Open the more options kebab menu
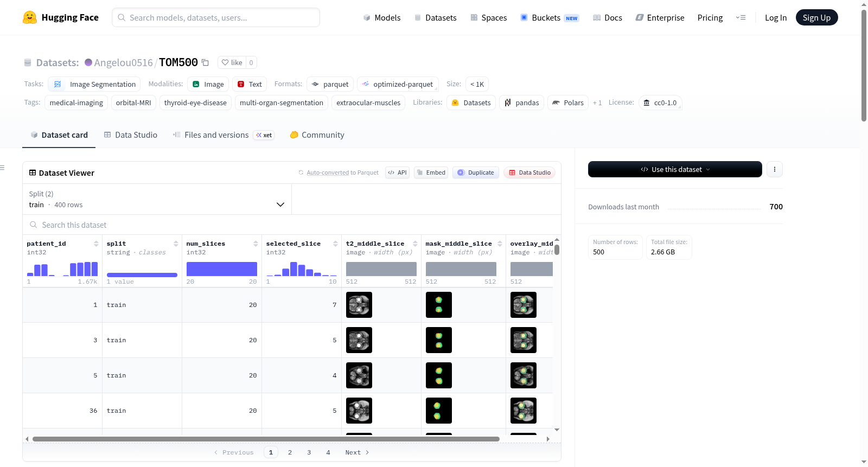 click(775, 169)
